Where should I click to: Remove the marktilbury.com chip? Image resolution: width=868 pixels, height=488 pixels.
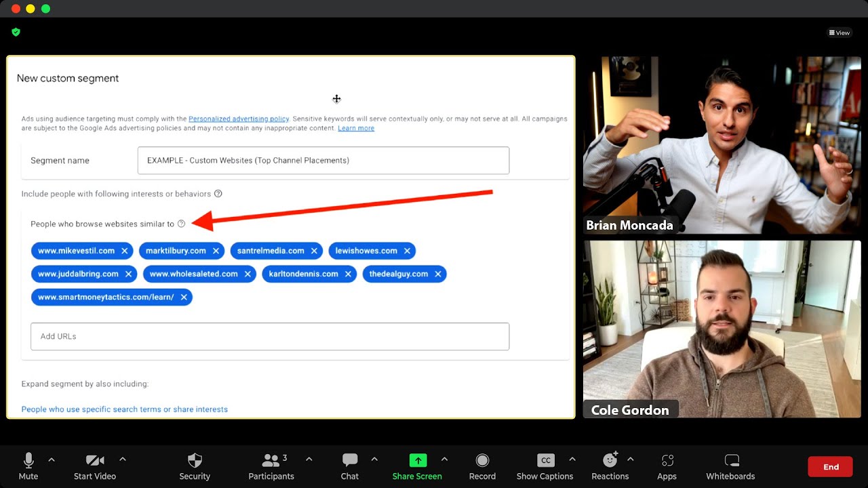pos(216,251)
